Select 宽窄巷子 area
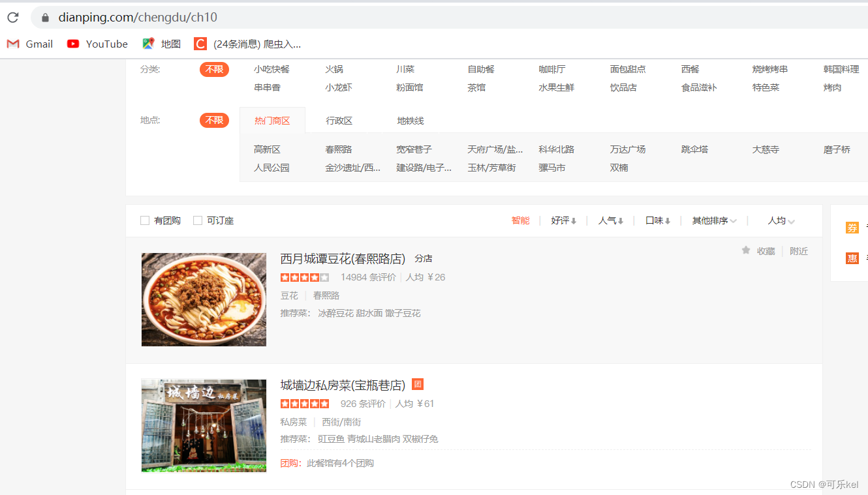The width and height of the screenshot is (868, 495). pyautogui.click(x=414, y=149)
